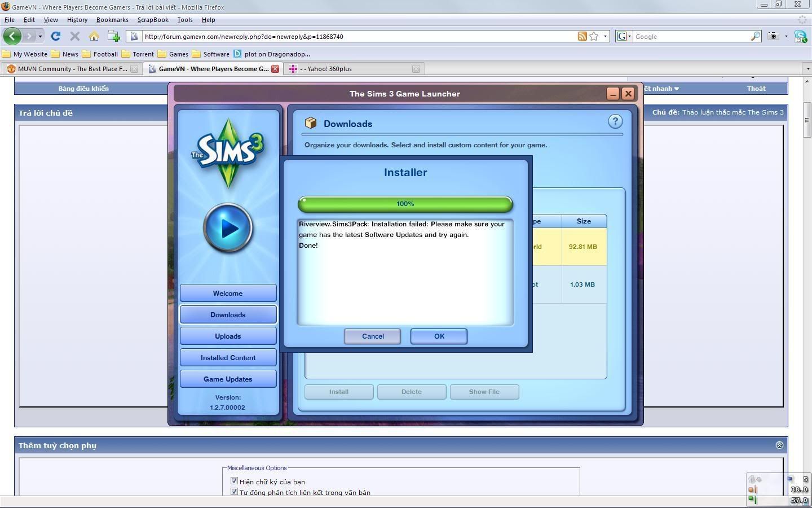Click the Forward navigation arrow
The image size is (812, 508).
(29, 36)
